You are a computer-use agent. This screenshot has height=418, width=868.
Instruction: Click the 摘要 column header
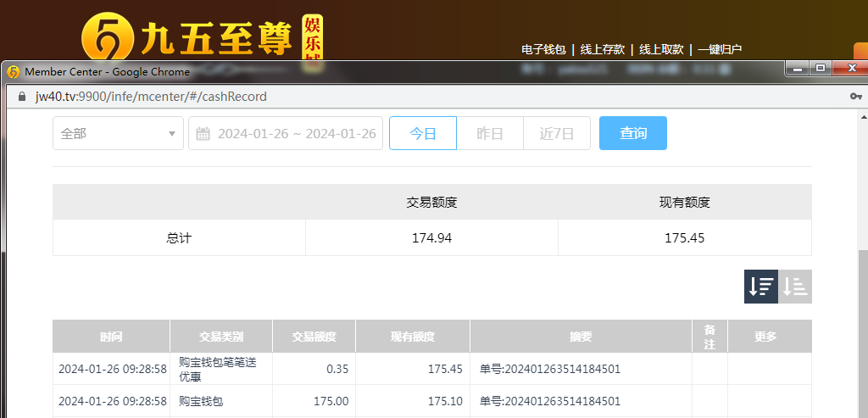[x=581, y=336]
